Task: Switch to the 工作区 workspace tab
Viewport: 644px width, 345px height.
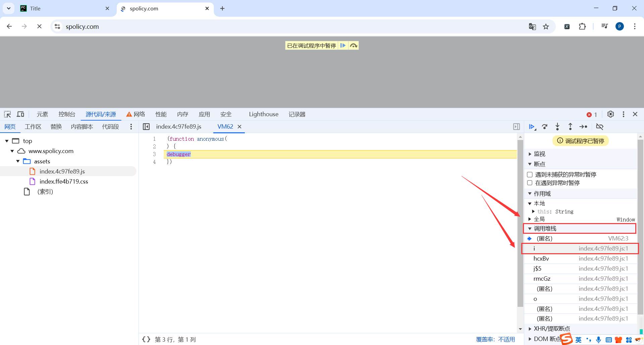Action: point(33,127)
